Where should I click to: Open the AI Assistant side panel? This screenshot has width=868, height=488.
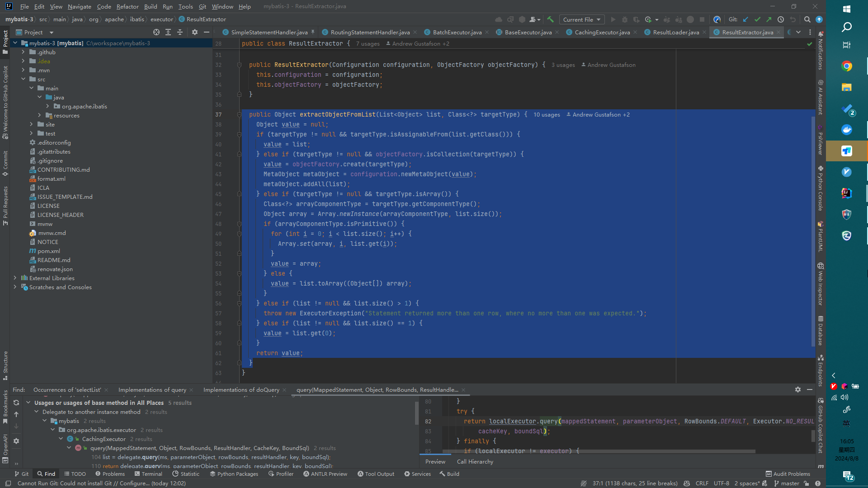(x=821, y=98)
